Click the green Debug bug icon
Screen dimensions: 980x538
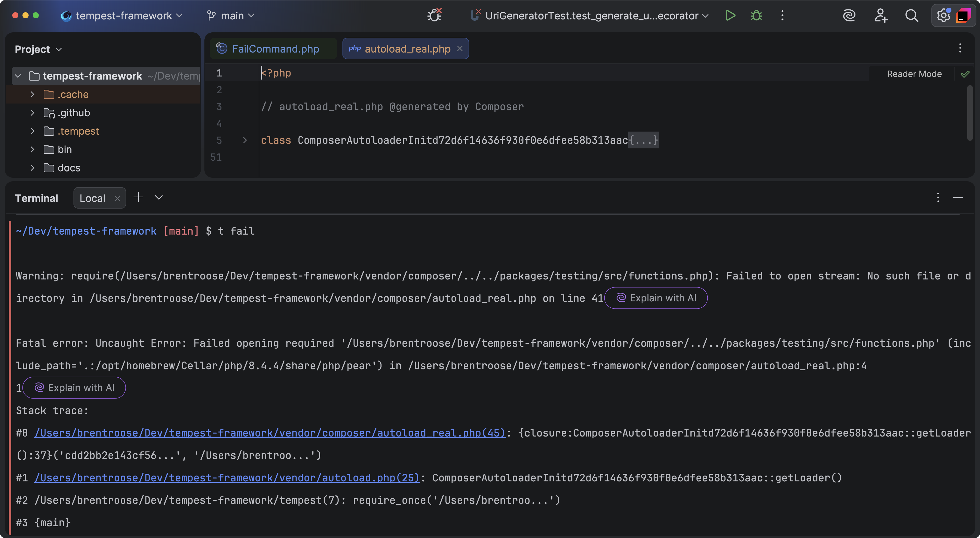pos(756,16)
